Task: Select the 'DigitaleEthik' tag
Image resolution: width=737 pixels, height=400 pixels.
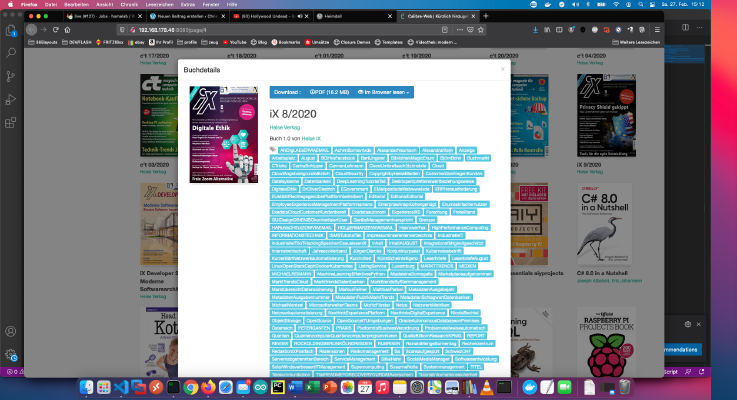Action: pos(284,189)
